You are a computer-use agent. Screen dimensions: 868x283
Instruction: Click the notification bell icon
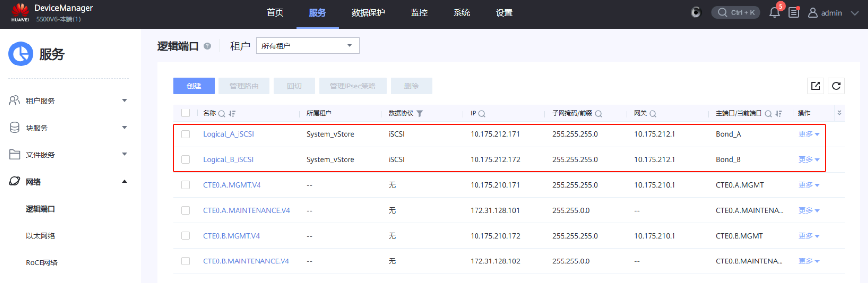point(774,13)
